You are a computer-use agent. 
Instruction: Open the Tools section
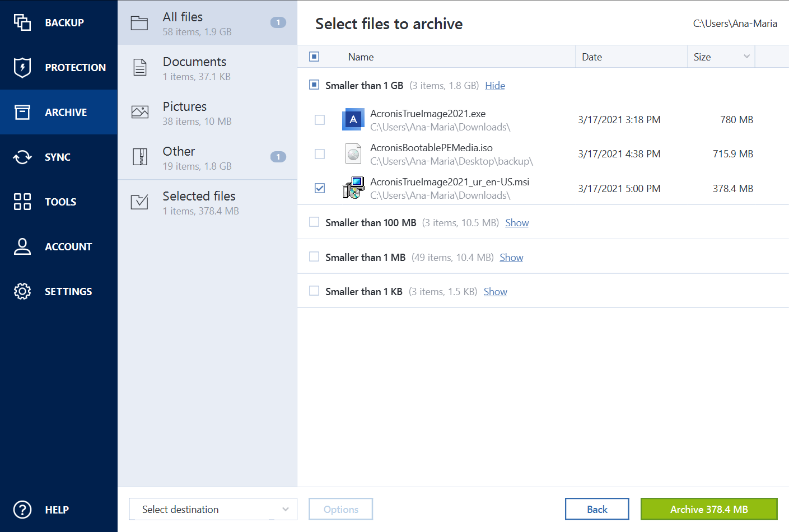coord(59,202)
